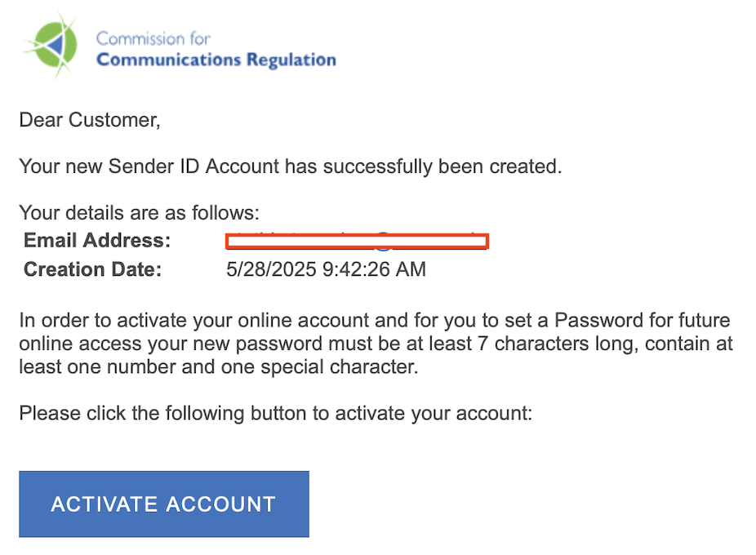Click the ACTIVATE ACCOUNT button
This screenshot has width=756, height=555.
pyautogui.click(x=164, y=504)
